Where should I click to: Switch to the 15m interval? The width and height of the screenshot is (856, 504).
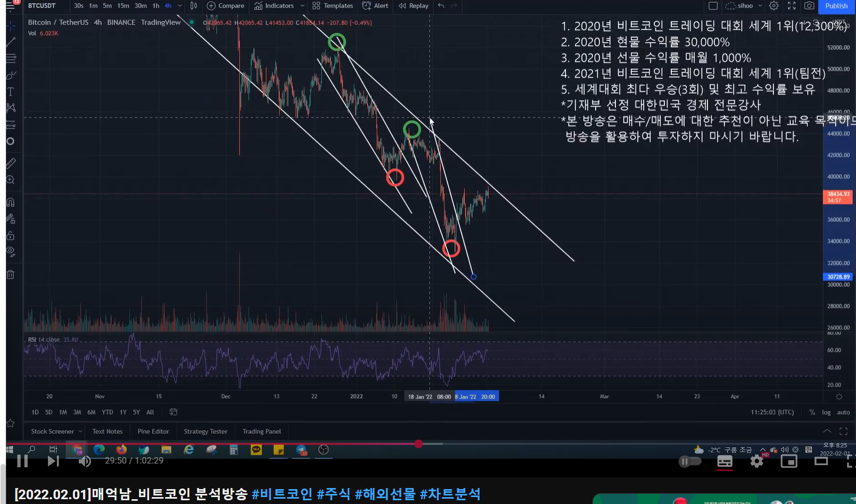pos(124,6)
